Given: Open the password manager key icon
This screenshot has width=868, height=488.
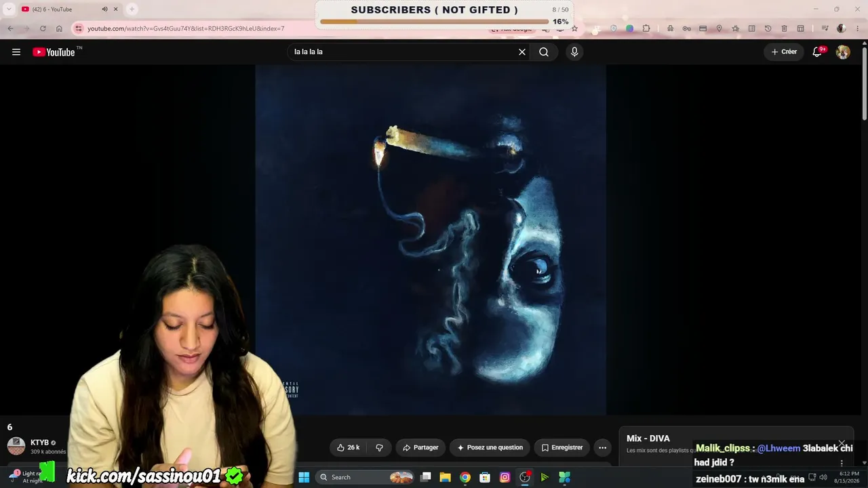Looking at the screenshot, I should [x=686, y=28].
